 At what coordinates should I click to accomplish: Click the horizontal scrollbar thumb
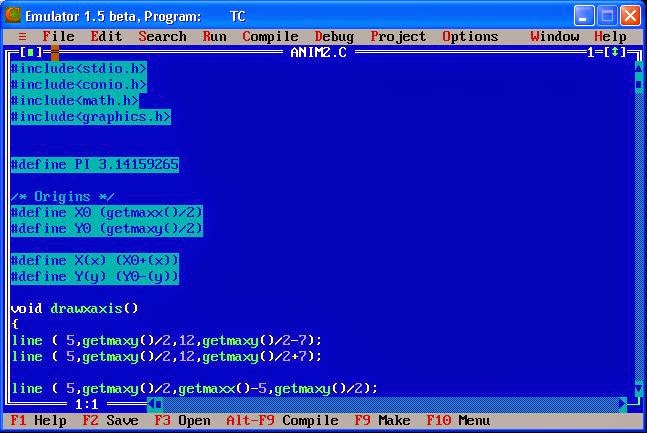tap(159, 404)
